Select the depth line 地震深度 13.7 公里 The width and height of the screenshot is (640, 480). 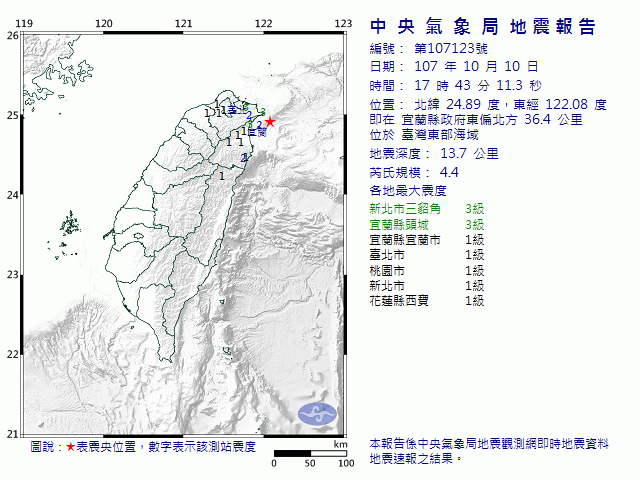click(434, 154)
